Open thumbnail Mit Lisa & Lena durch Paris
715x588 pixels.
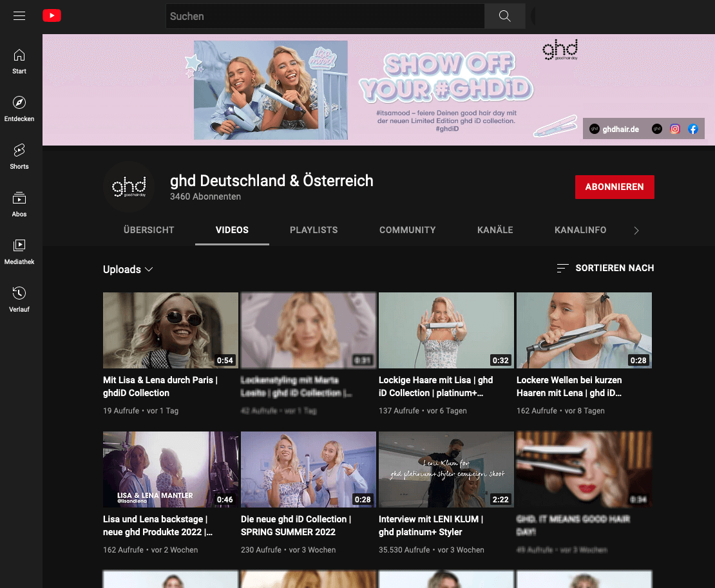tap(171, 330)
